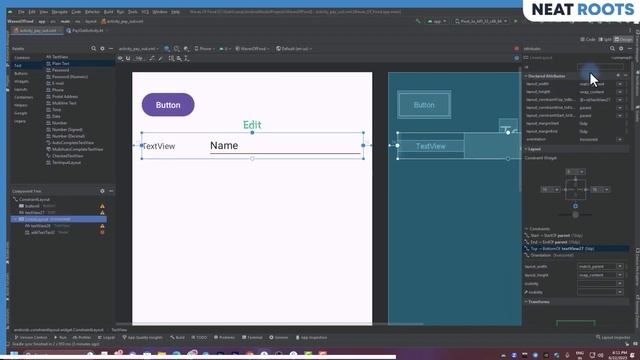Click warning icon on button row

[102, 206]
